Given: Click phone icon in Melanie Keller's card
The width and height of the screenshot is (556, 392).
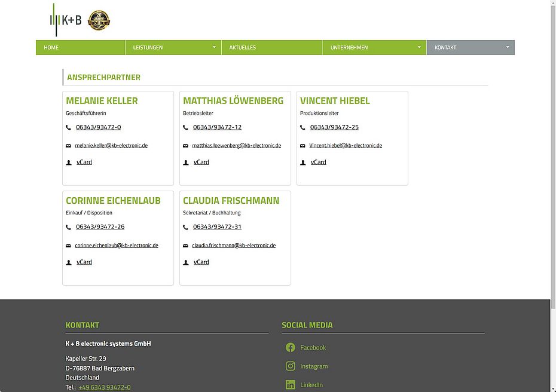Looking at the screenshot, I should coord(68,127).
